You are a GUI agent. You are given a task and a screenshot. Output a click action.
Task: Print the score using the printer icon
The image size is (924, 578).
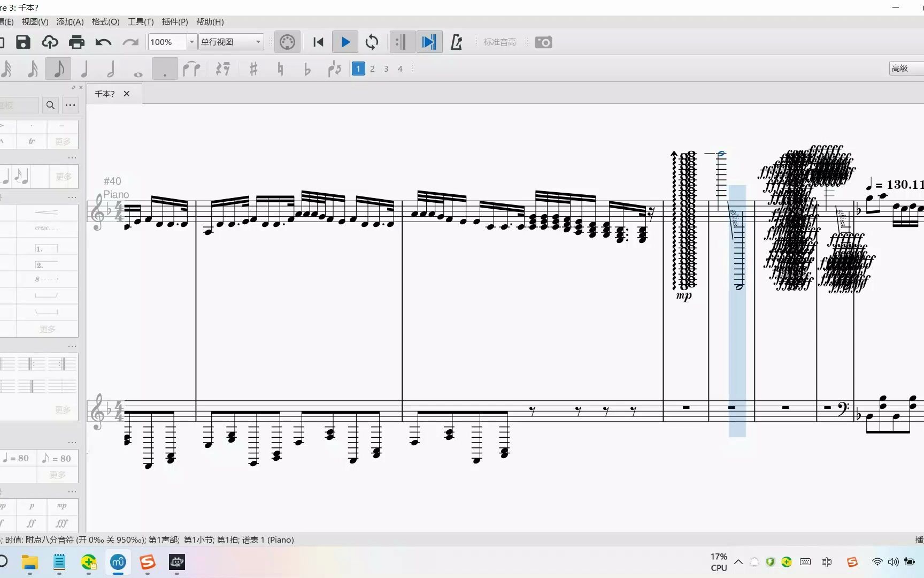click(76, 42)
